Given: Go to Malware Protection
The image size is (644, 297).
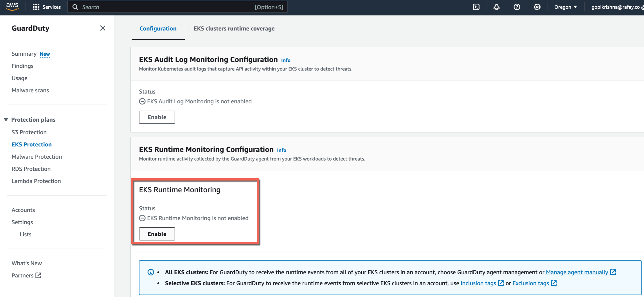Looking at the screenshot, I should pyautogui.click(x=37, y=156).
